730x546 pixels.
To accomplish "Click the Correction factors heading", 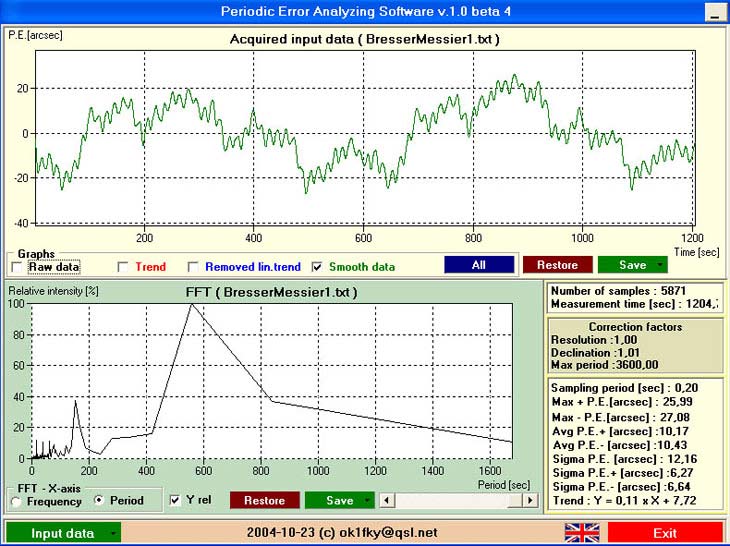I will pyautogui.click(x=635, y=327).
